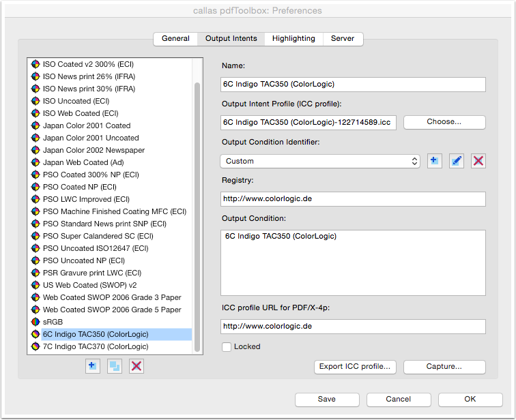Open the Highlighting tab

(293, 38)
